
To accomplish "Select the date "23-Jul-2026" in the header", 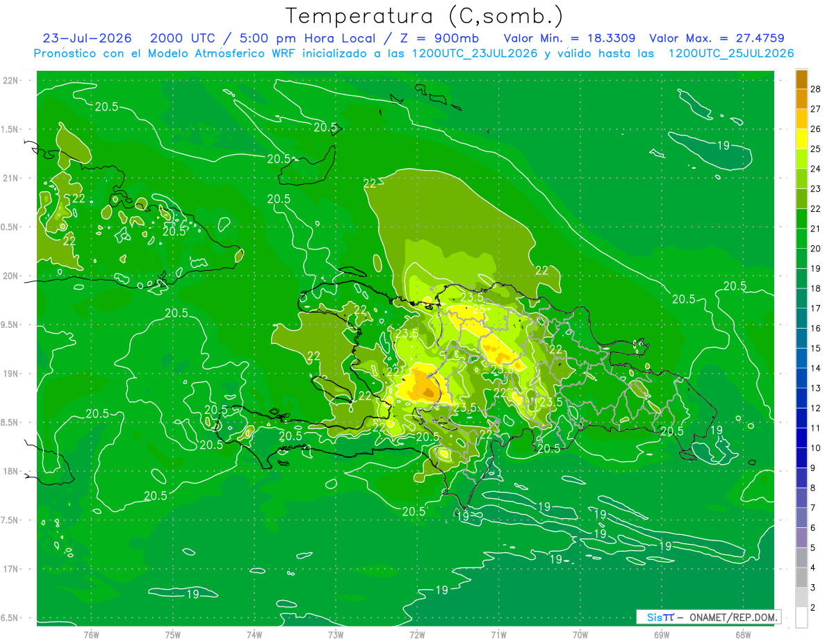I will coord(87,38).
